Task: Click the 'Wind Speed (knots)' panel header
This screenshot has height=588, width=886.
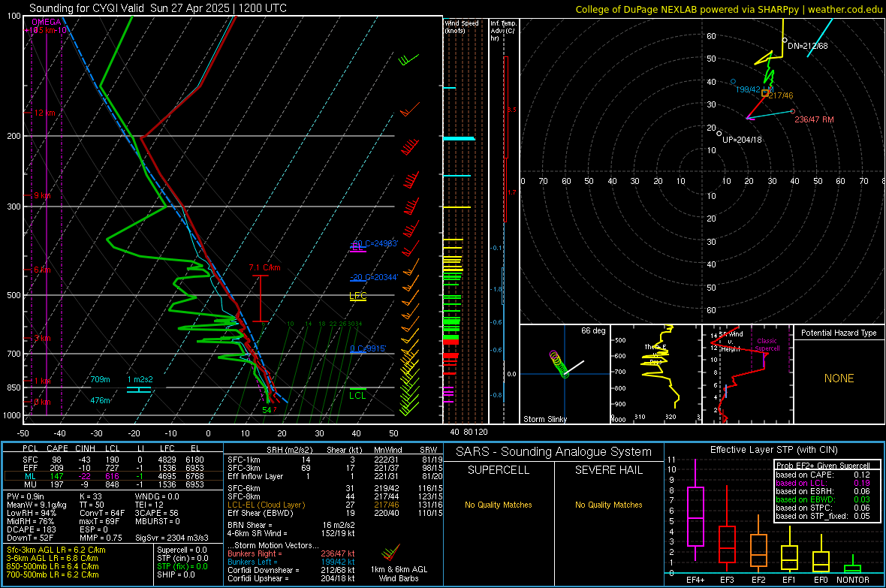Action: coord(462,26)
